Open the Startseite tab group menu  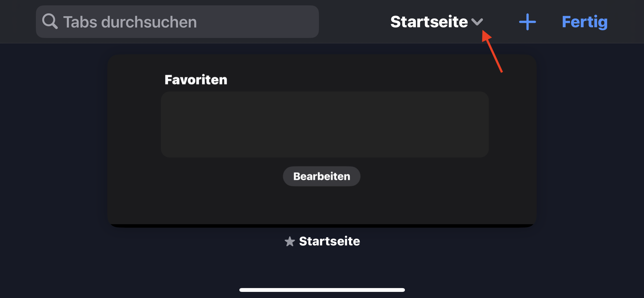click(x=436, y=22)
